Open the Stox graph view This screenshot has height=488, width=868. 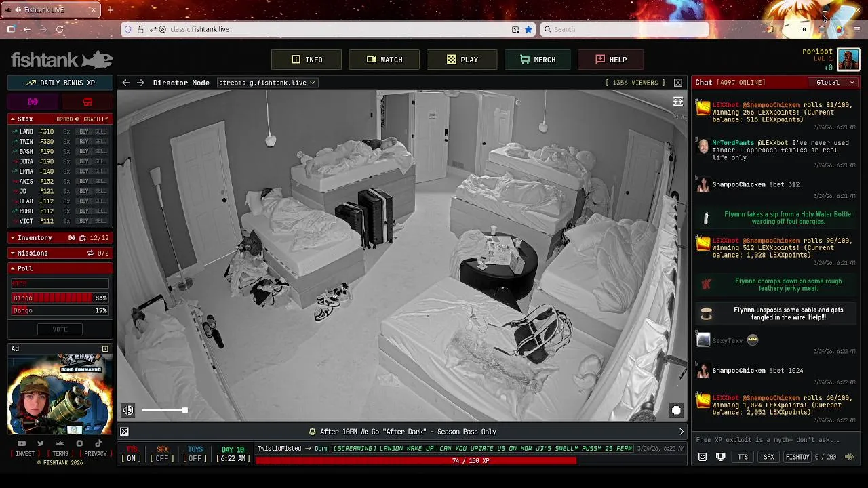(x=96, y=119)
